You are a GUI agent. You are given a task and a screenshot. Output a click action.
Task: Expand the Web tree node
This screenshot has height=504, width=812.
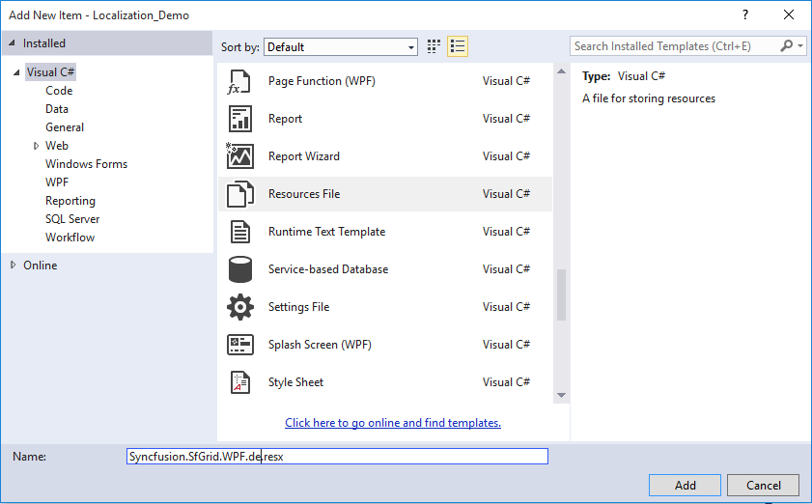pyautogui.click(x=37, y=146)
